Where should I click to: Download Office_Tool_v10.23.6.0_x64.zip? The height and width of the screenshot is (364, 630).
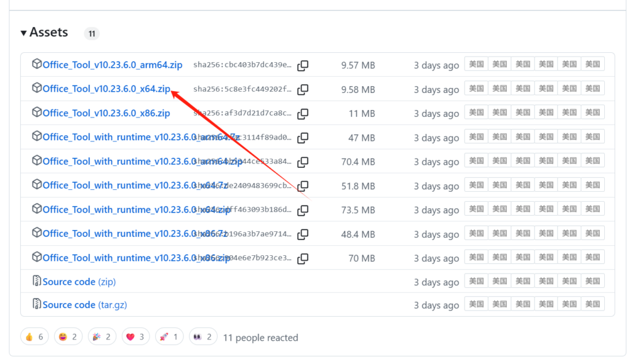[x=106, y=89]
